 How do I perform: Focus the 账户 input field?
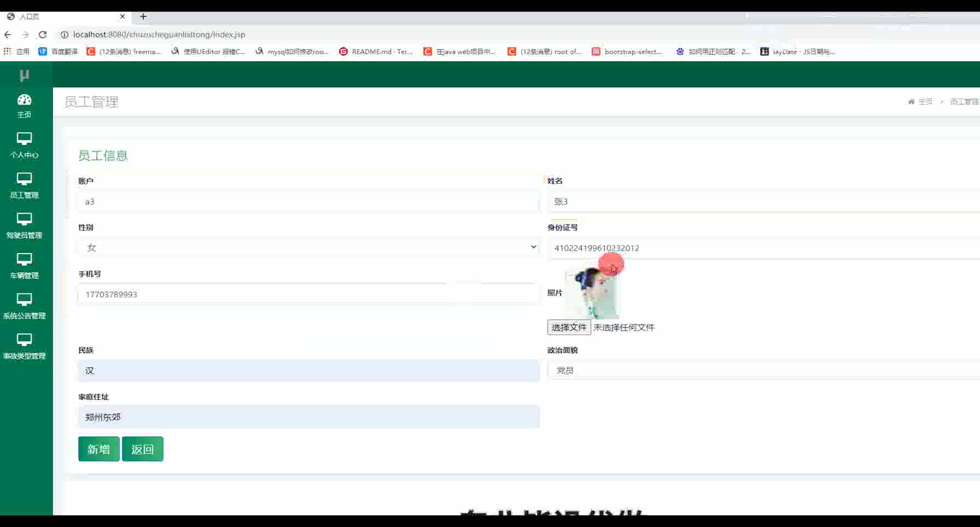coord(308,202)
